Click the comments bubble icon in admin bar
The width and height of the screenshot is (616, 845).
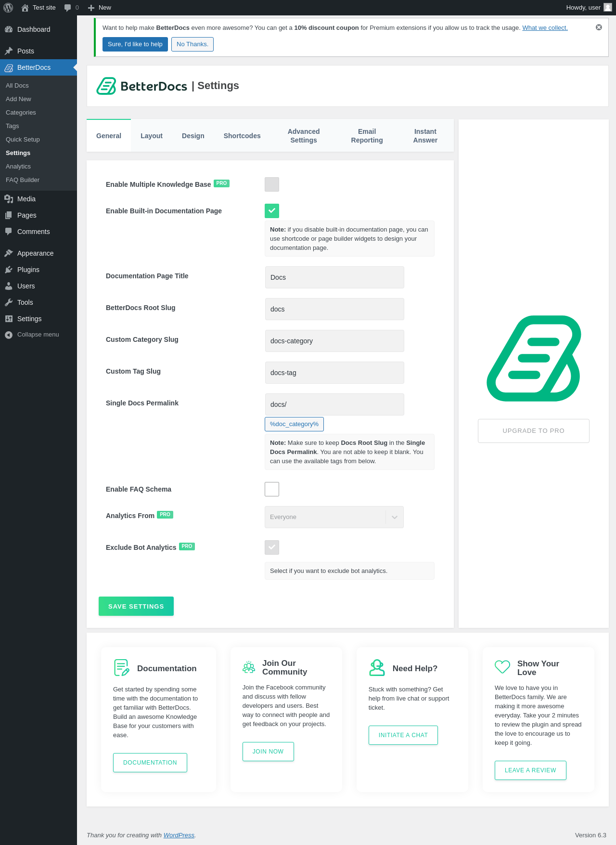click(x=67, y=8)
